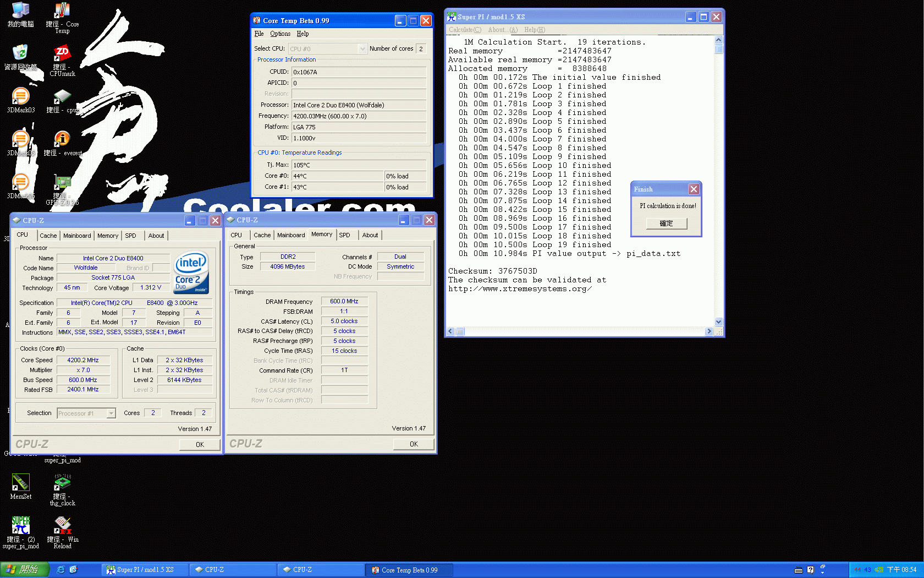Image resolution: width=924 pixels, height=578 pixels.
Task: Select the GPU-Z 0.2.6 desktop shortcut
Action: [62, 190]
